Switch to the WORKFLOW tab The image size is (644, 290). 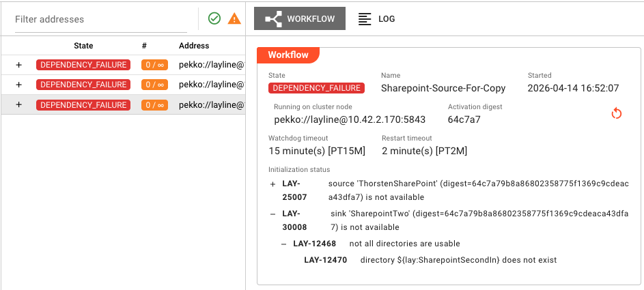(x=300, y=18)
